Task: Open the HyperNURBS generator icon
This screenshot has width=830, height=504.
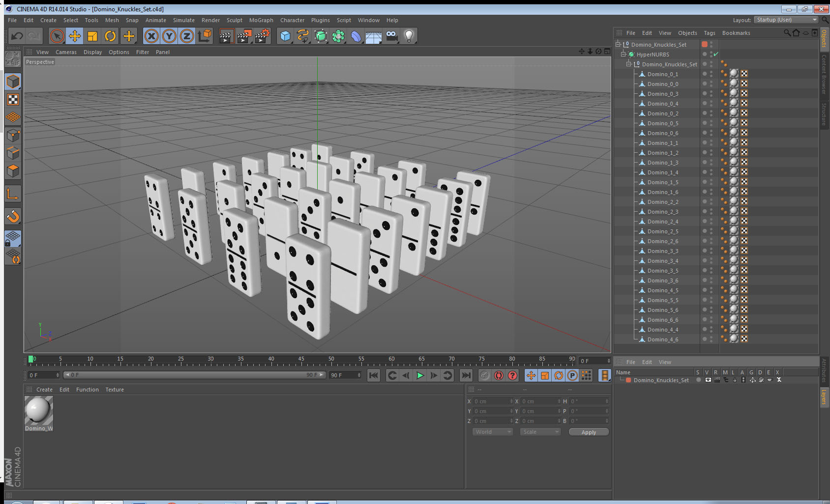Action: pos(321,36)
